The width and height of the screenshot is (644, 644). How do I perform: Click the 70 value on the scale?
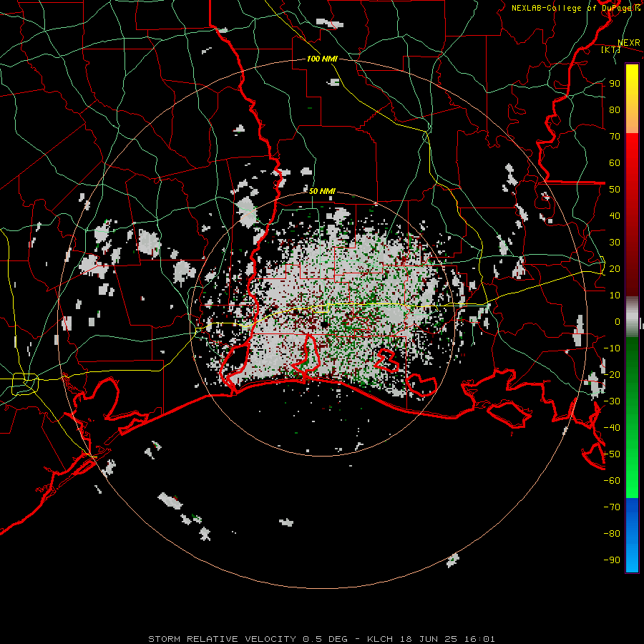[615, 137]
